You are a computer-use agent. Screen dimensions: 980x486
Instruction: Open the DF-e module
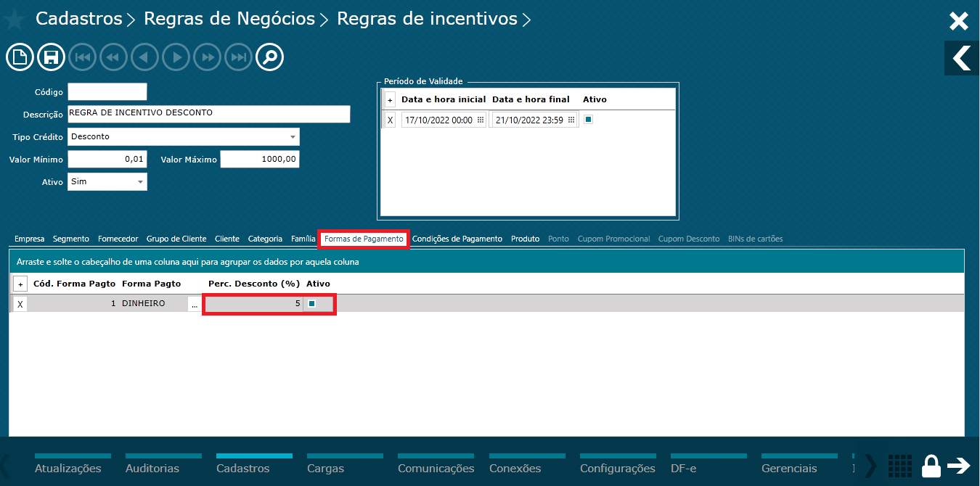click(683, 469)
